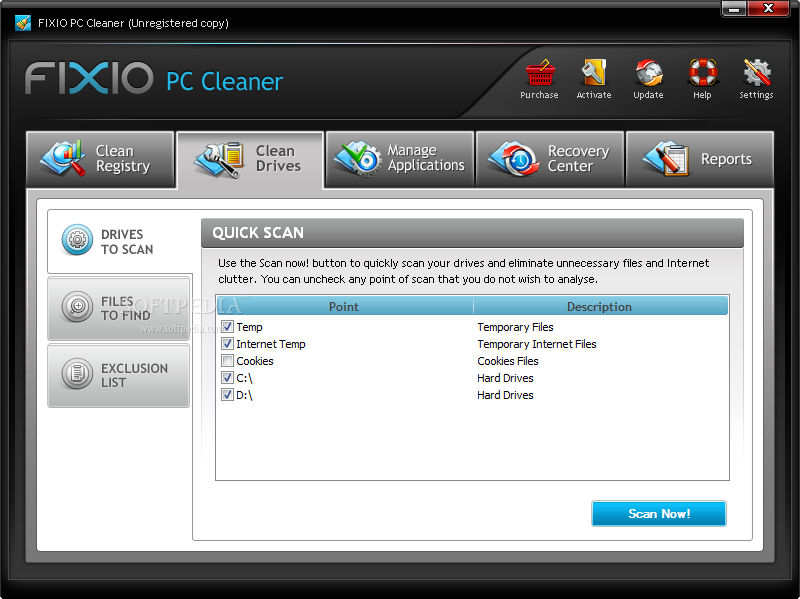Click the Clean Registry magnifier icon
This screenshot has width=800, height=599.
[64, 159]
